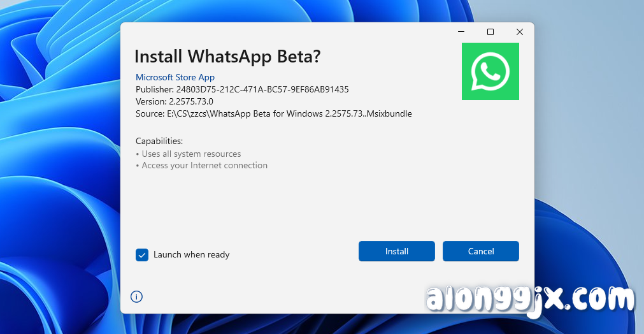The width and height of the screenshot is (644, 334).
Task: Click the Install button
Action: pyautogui.click(x=396, y=251)
